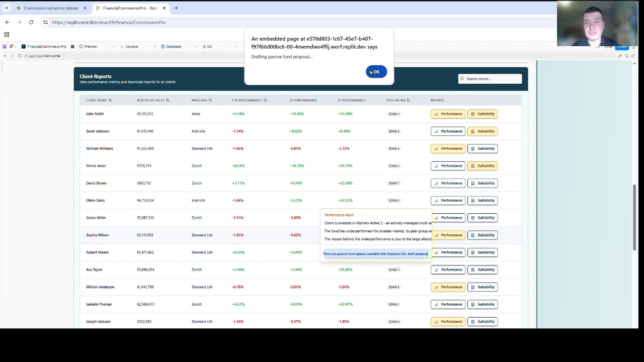The image size is (644, 362).
Task: Sort table by Client Name
Action: click(x=99, y=100)
